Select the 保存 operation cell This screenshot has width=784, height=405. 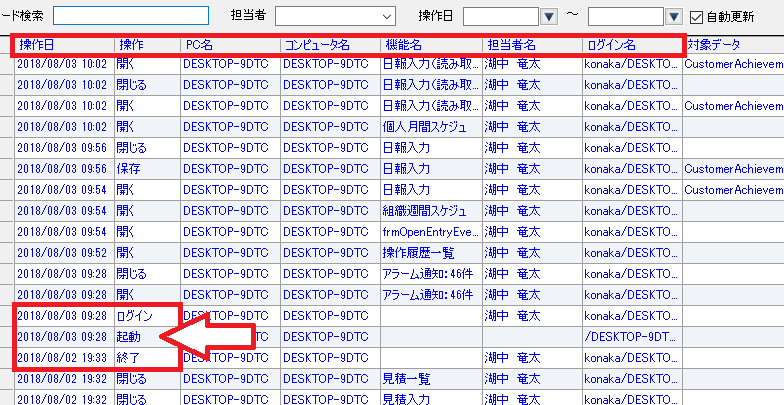coord(145,169)
